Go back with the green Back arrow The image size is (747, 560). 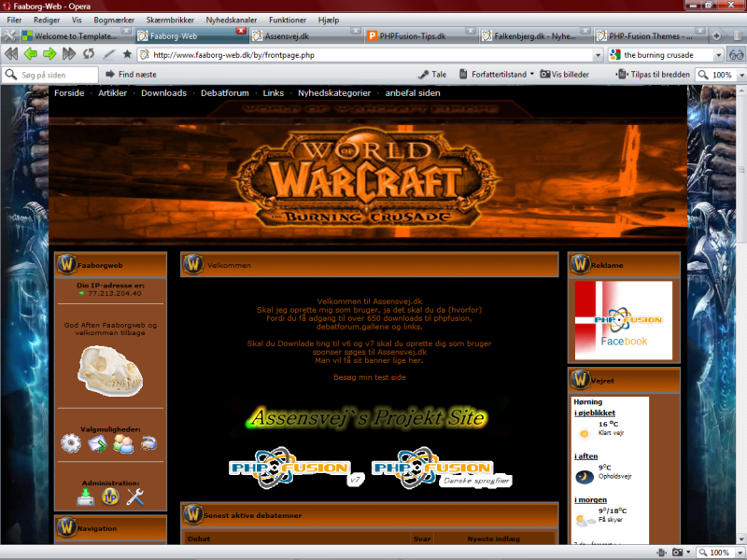[x=31, y=54]
